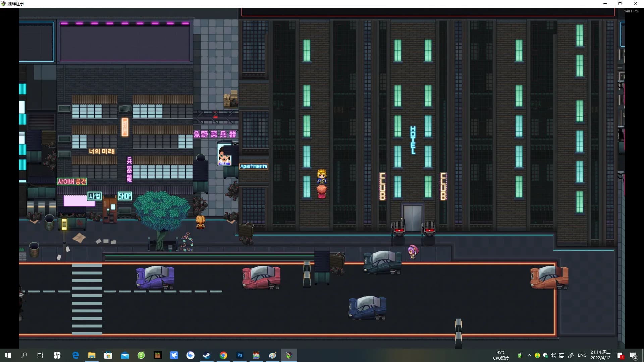Viewport: 644px width, 362px height.
Task: Click the purple parked car
Action: tap(155, 277)
